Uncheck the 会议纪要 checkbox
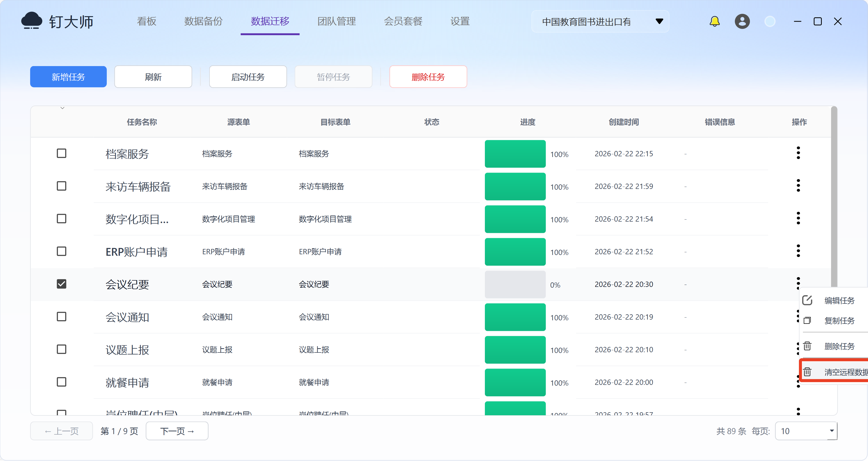This screenshot has height=461, width=868. [x=61, y=284]
